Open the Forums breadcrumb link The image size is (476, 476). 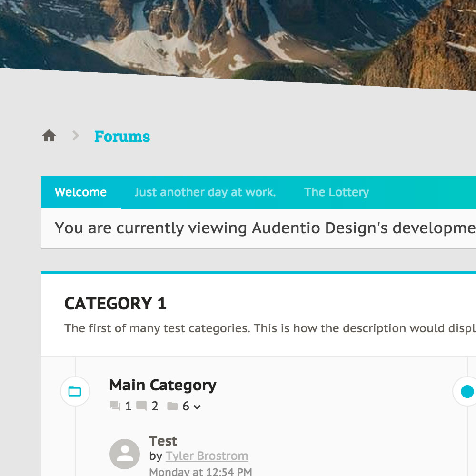(122, 137)
